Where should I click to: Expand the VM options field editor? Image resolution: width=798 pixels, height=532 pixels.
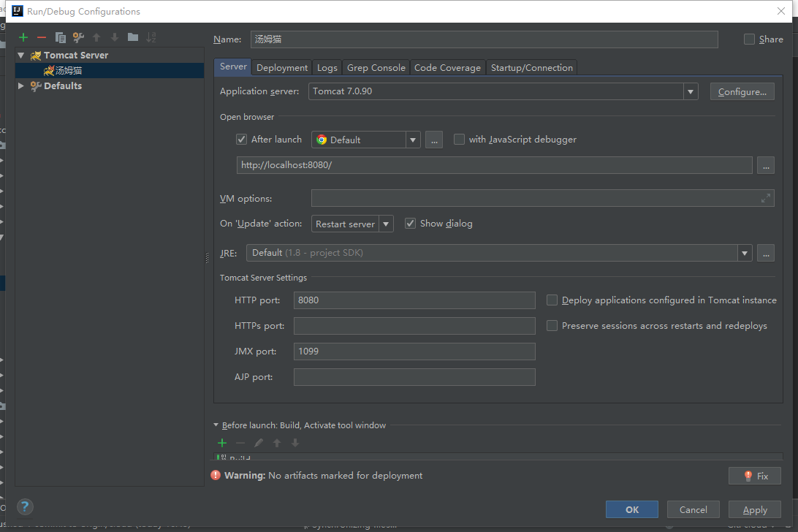coord(765,198)
